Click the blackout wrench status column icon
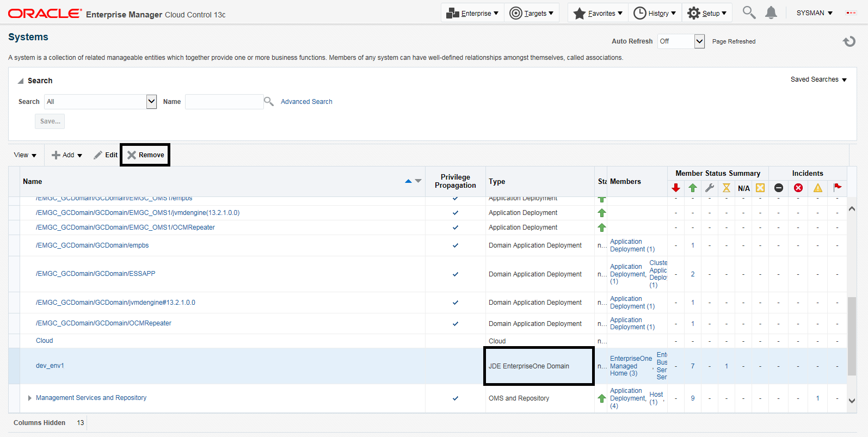The image size is (868, 437). (x=710, y=188)
